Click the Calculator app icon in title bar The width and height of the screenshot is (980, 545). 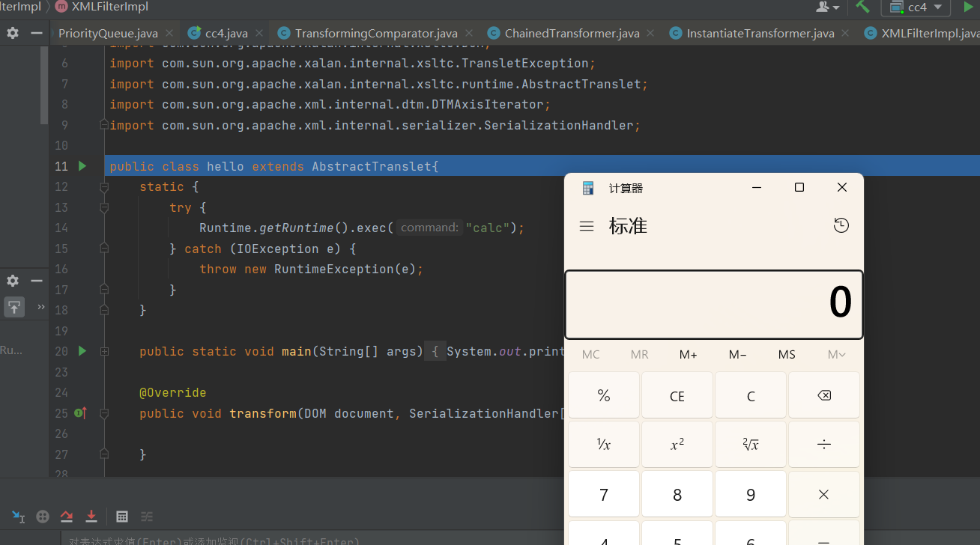click(588, 188)
